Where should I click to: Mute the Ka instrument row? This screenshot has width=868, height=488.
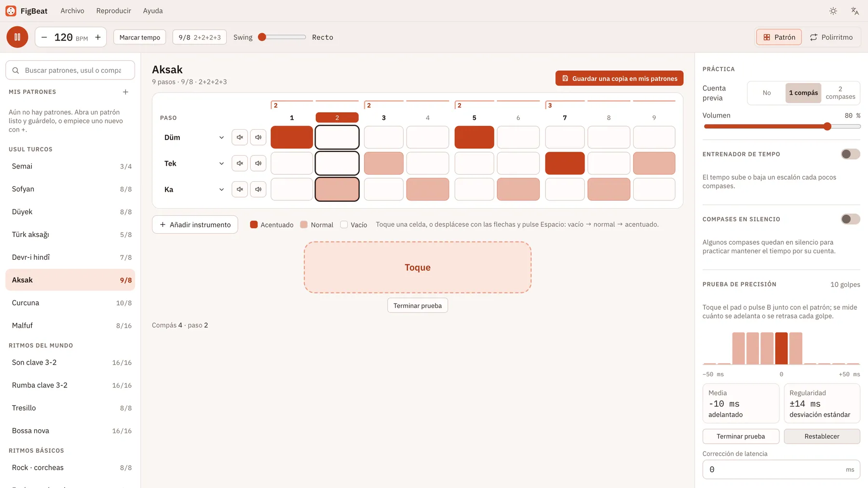(240, 189)
